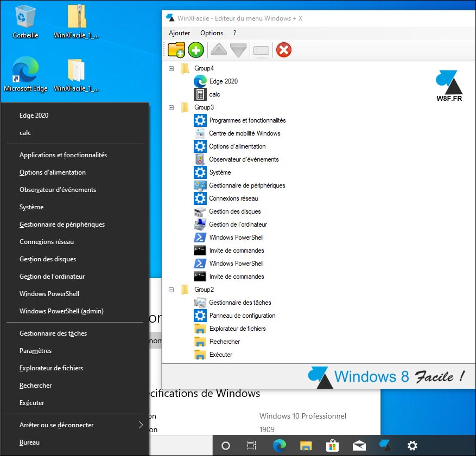
Task: Click the add group folder toolbar icon
Action: click(176, 50)
